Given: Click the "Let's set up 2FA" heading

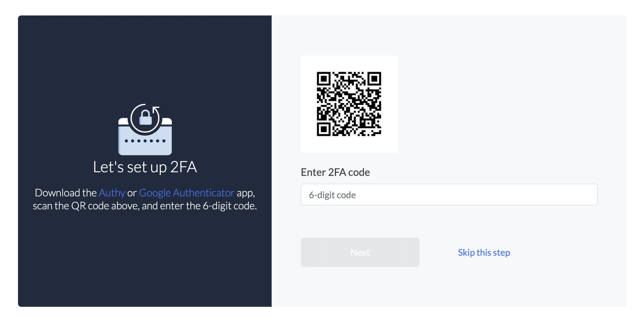Looking at the screenshot, I should pos(145,167).
